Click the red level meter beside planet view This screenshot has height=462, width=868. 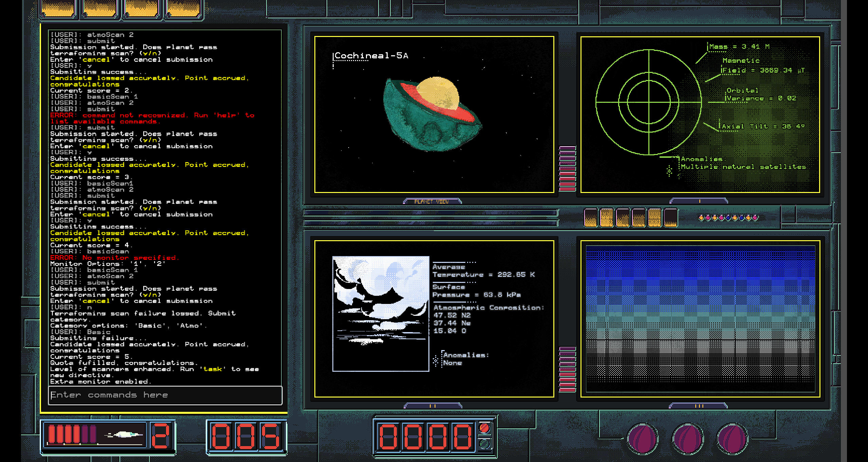(567, 168)
